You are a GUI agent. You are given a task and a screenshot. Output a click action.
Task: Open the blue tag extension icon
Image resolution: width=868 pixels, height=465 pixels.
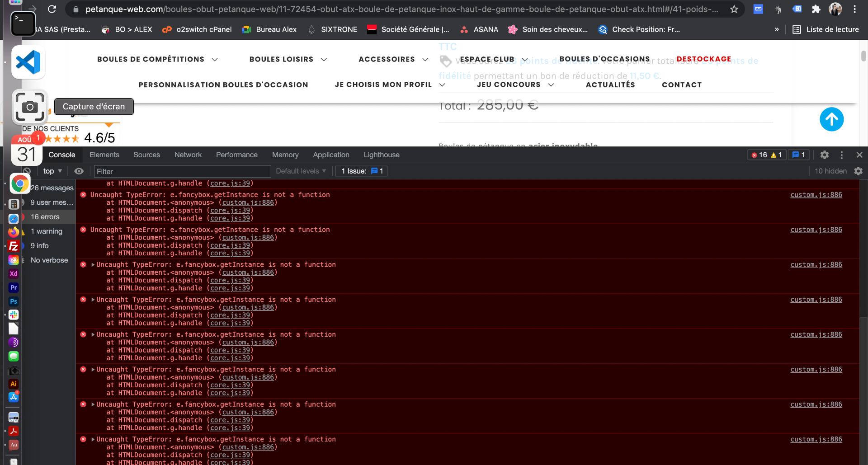(797, 9)
